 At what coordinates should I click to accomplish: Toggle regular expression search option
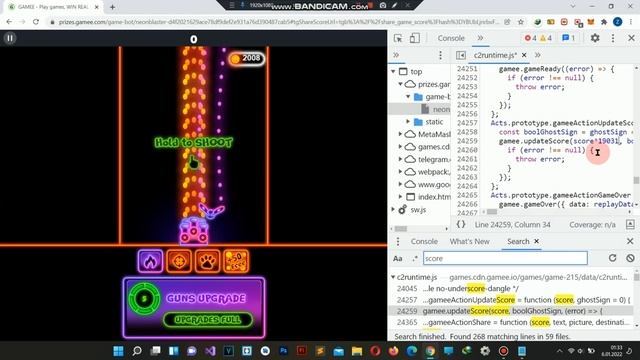[x=415, y=258]
